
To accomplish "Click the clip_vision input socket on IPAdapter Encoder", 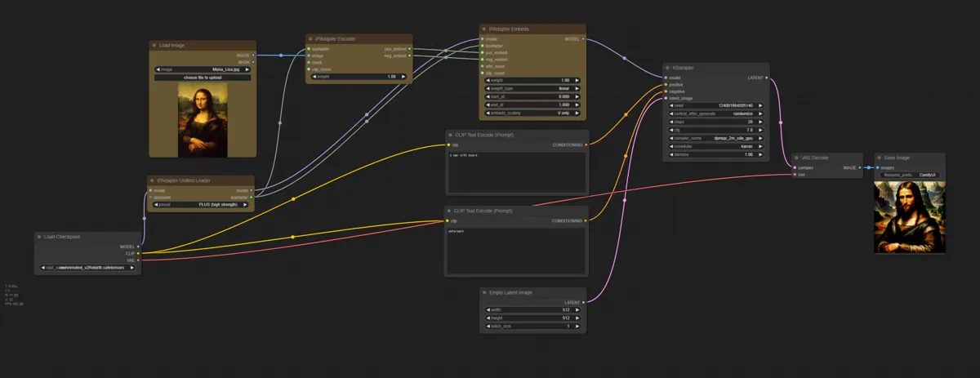I will coord(309,69).
